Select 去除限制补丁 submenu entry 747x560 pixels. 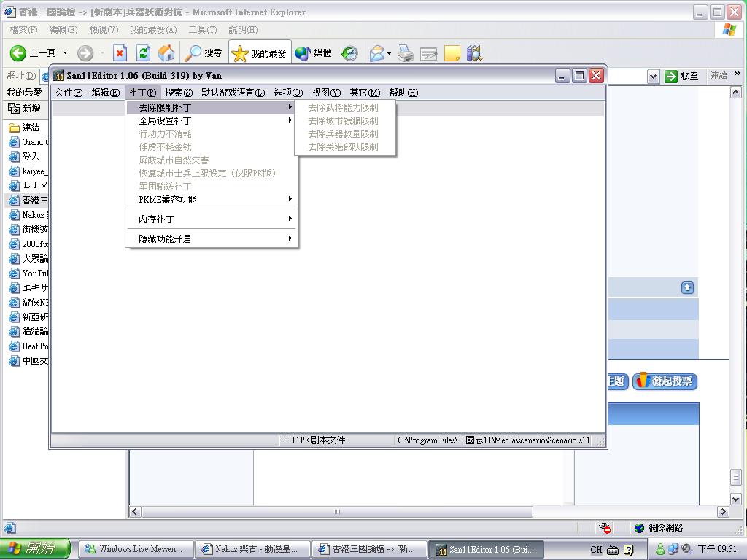[212, 108]
